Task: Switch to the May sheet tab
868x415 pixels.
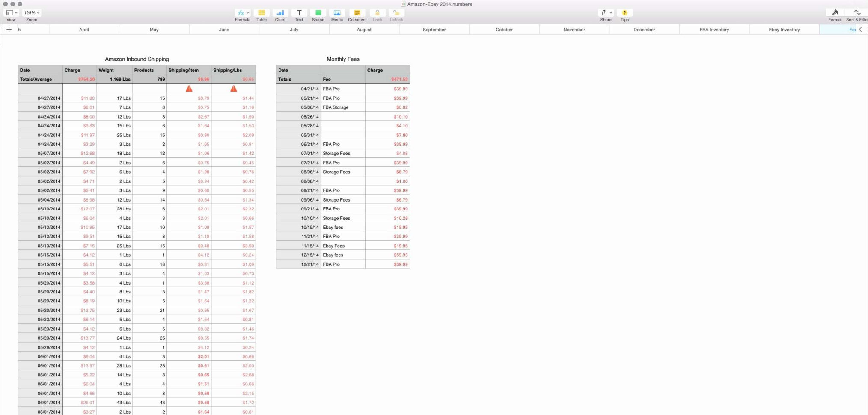Action: 154,30
